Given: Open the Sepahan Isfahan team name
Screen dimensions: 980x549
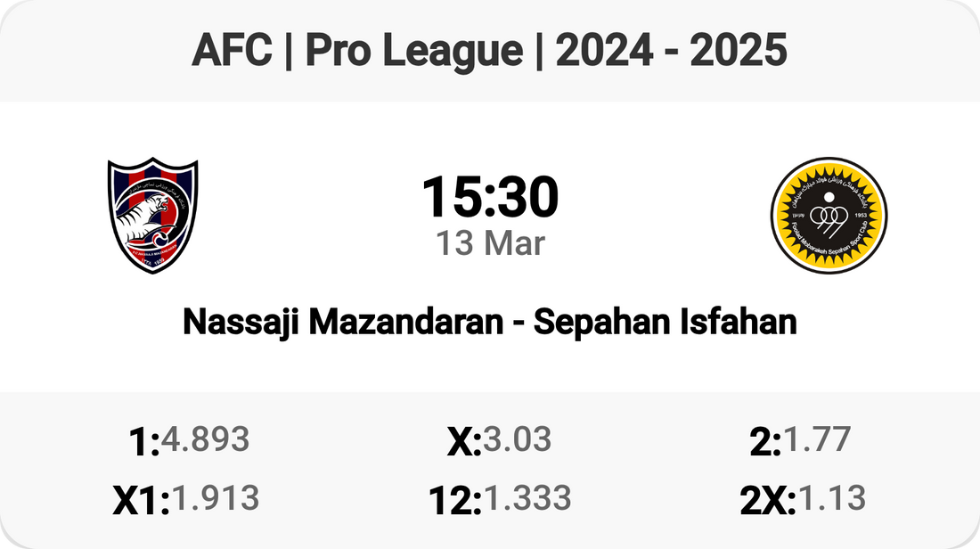Looking at the screenshot, I should (665, 322).
